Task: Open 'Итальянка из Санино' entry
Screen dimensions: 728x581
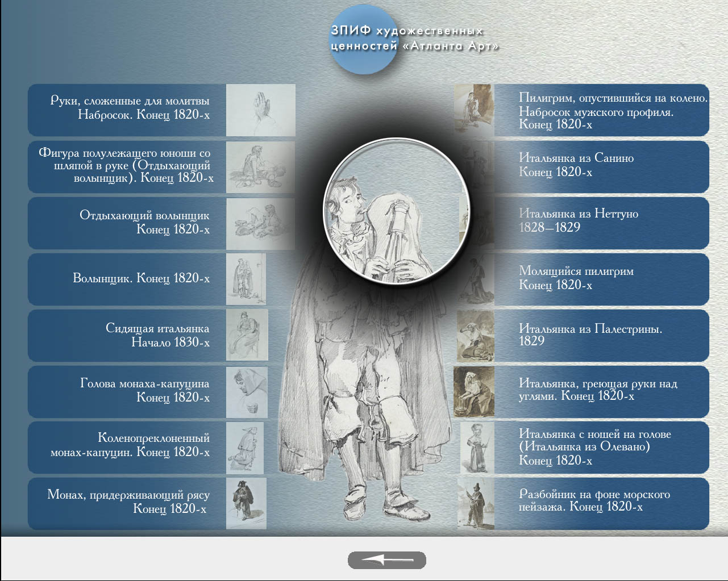Action: [576, 165]
